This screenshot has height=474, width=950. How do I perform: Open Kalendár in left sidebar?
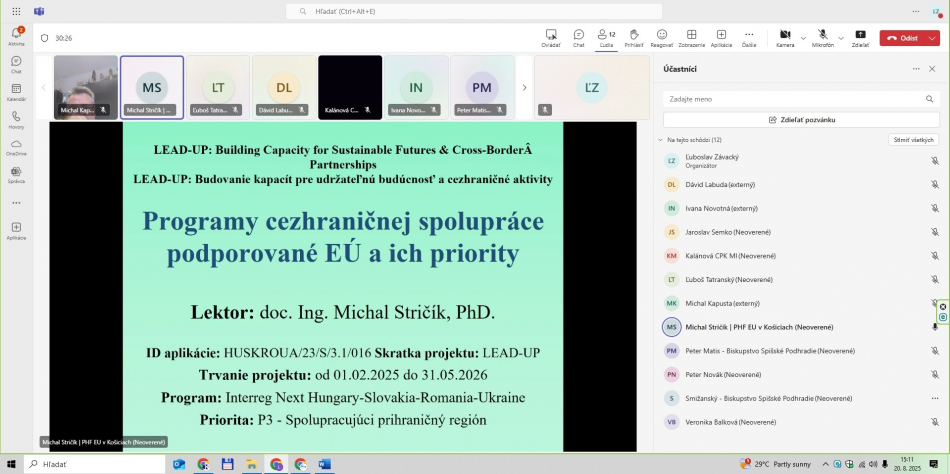point(16,94)
